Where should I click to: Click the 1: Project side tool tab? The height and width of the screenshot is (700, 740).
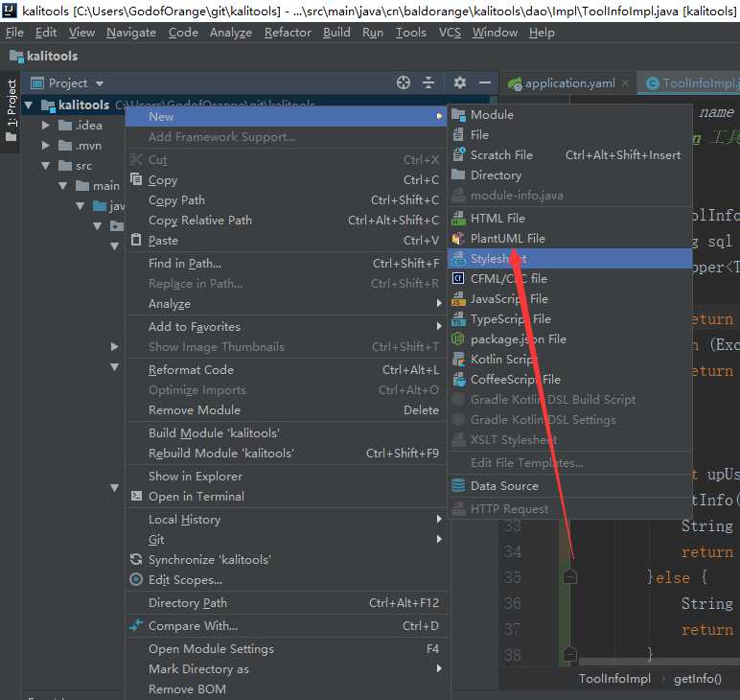(x=12, y=110)
